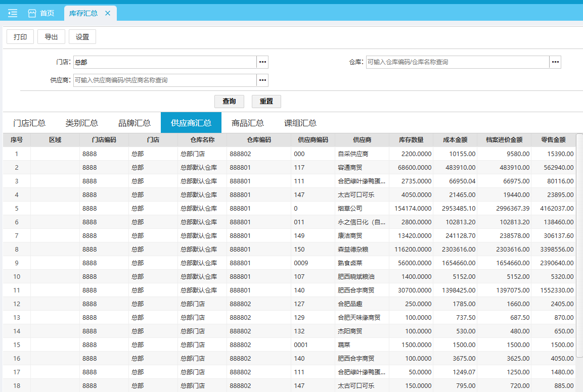Open the 门店 lookup ellipsis button
The image size is (583, 392).
point(262,62)
